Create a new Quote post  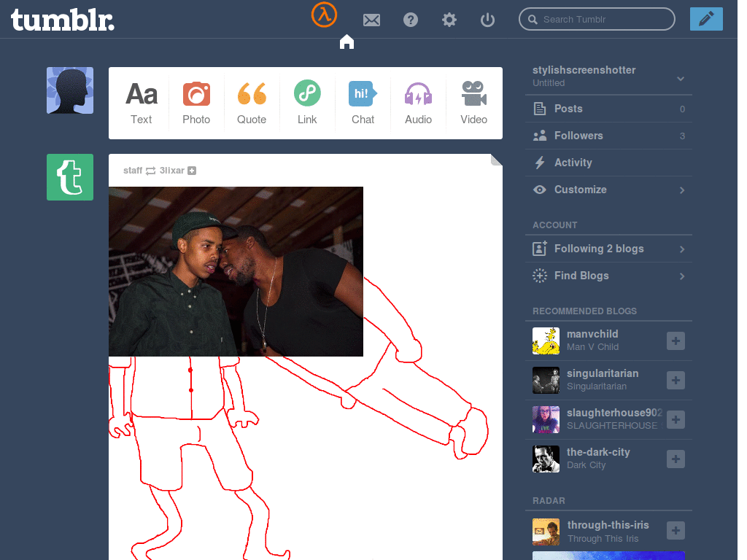tap(252, 104)
